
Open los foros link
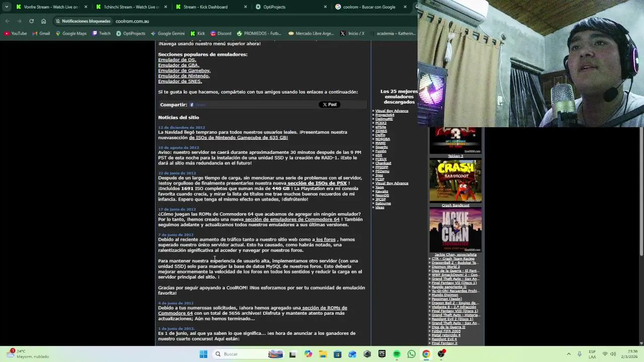[x=326, y=240]
